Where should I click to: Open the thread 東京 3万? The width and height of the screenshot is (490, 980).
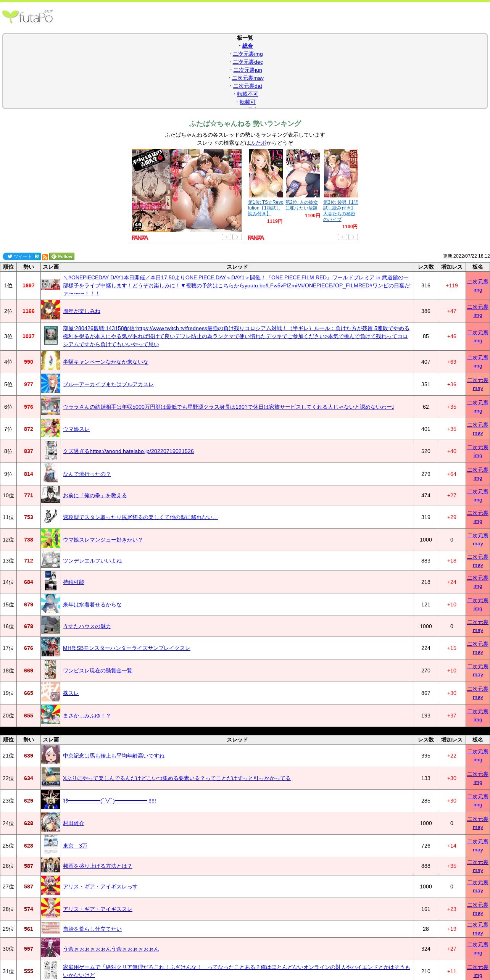[75, 846]
